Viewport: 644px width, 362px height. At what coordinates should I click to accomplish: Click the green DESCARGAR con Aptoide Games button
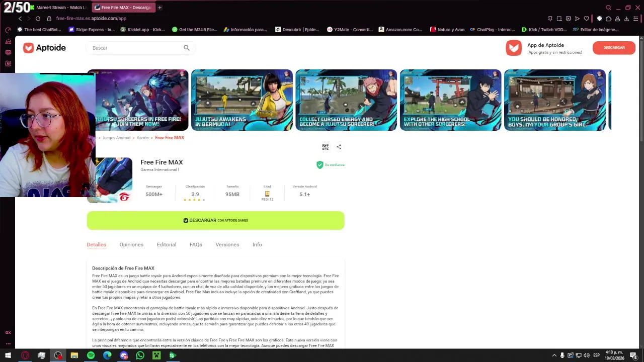[215, 220]
